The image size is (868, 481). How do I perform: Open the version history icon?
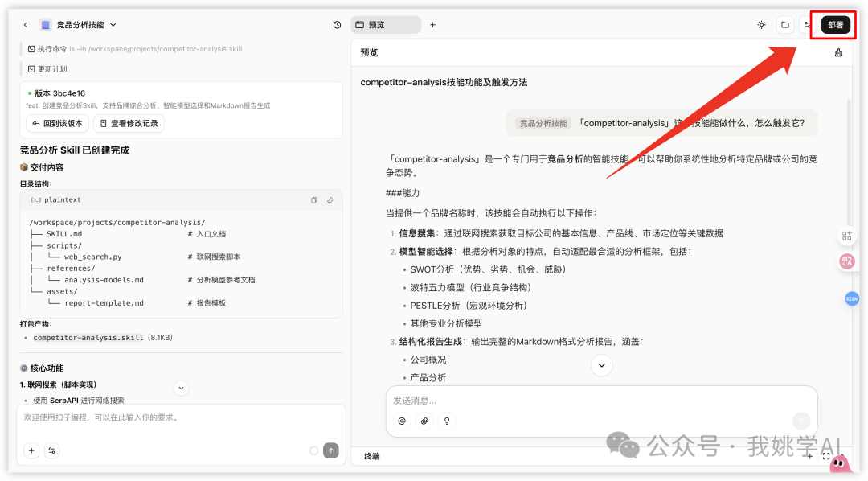337,25
